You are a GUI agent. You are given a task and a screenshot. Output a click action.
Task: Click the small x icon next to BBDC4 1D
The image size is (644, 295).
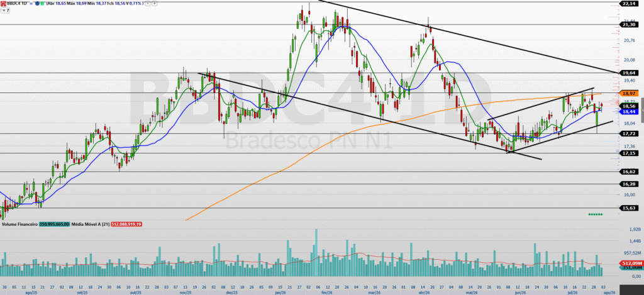(x=31, y=4)
